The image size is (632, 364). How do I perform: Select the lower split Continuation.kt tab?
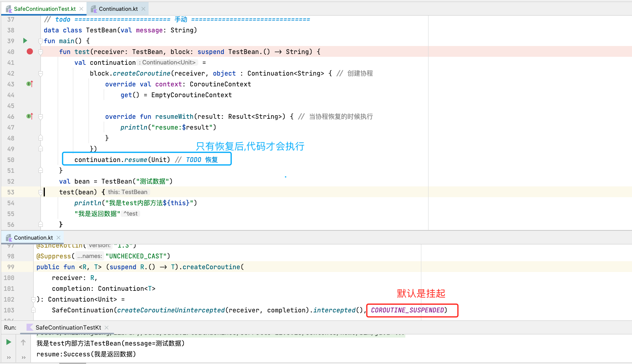[x=33, y=238]
